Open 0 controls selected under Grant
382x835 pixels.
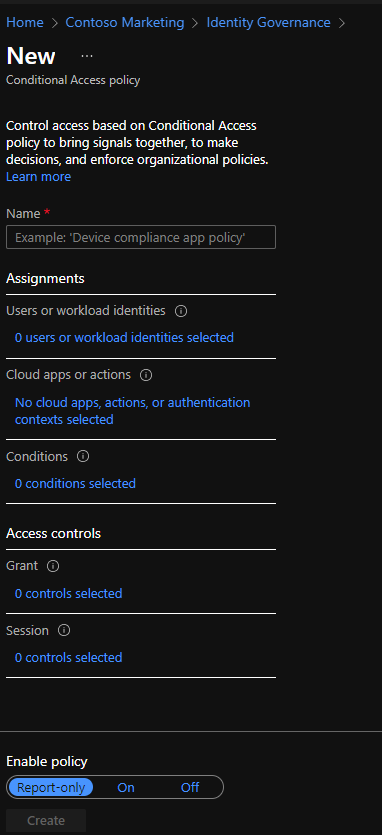69,593
